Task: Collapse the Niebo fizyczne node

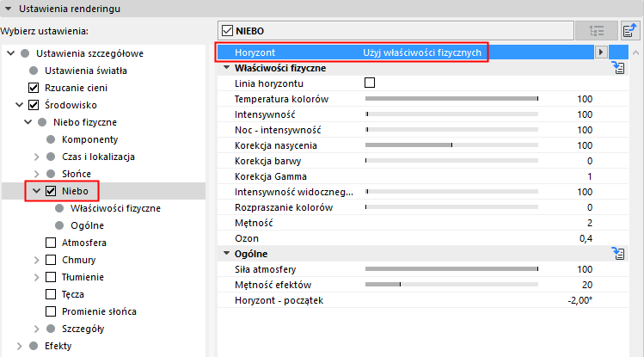Action: click(28, 122)
